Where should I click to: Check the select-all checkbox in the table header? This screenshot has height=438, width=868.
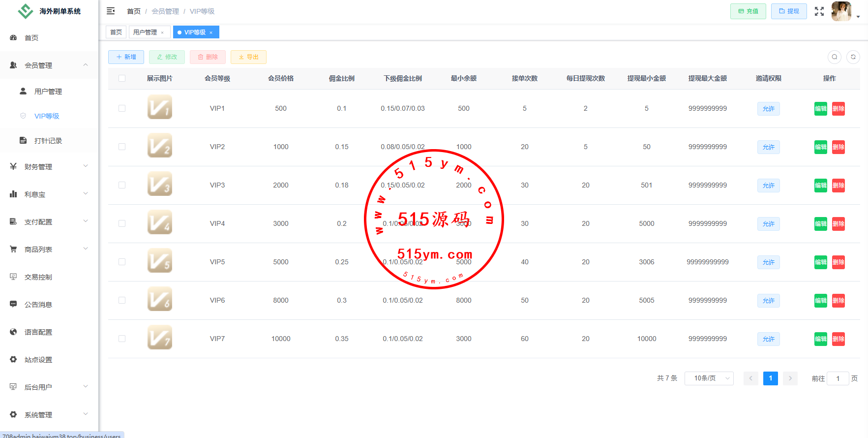pos(122,78)
